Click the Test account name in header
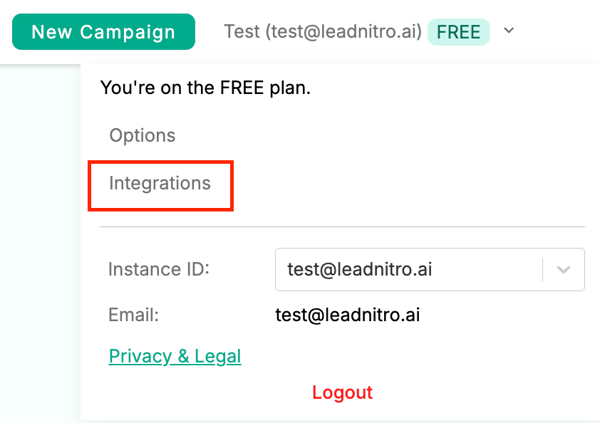The height and width of the screenshot is (423, 600). tap(240, 32)
